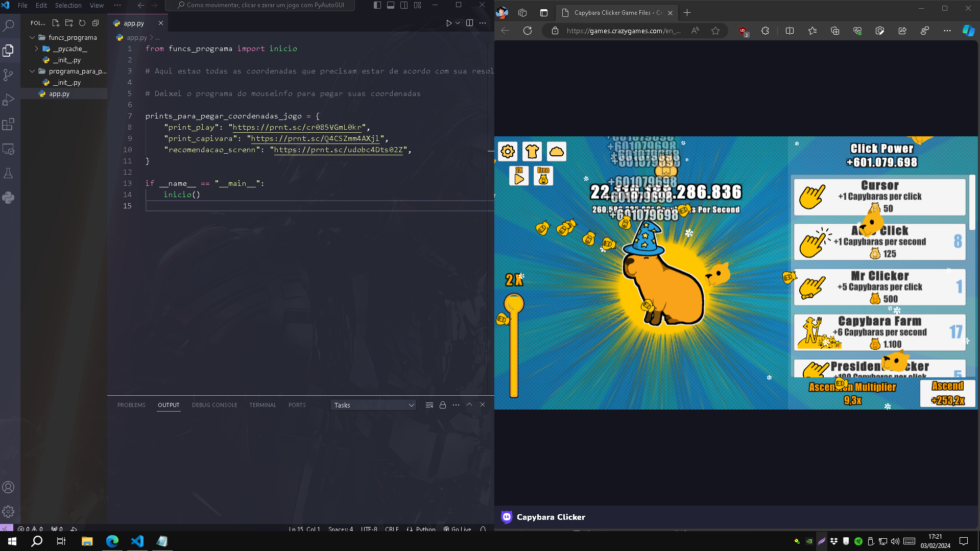Customize the VS Code layout
This screenshot has height=551, width=980.
(x=418, y=5)
